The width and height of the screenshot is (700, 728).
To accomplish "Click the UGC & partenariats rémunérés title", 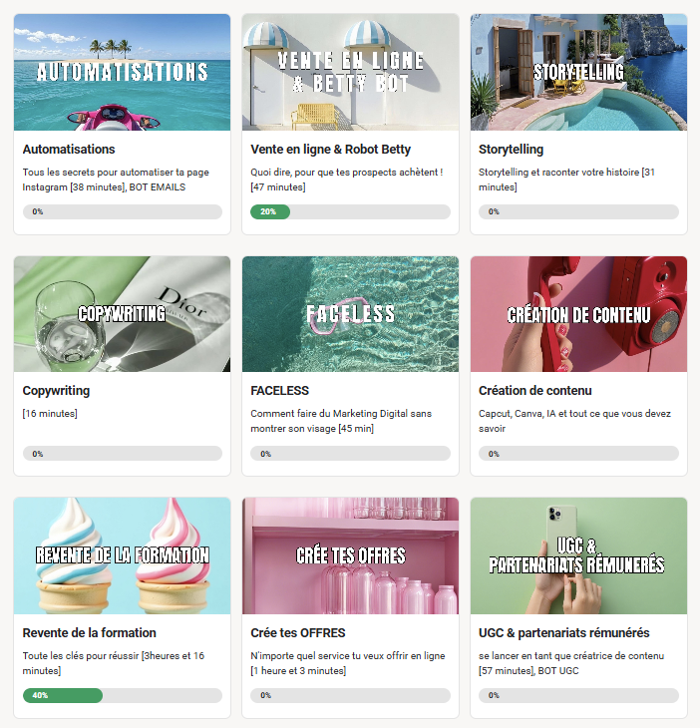I will (x=564, y=633).
